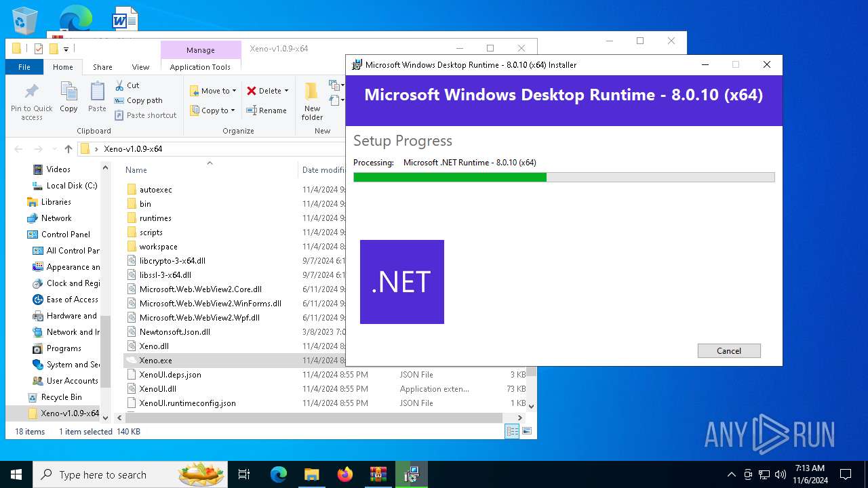The image size is (868, 488).
Task: Open Ease of Access in sidebar
Action: [x=66, y=300]
